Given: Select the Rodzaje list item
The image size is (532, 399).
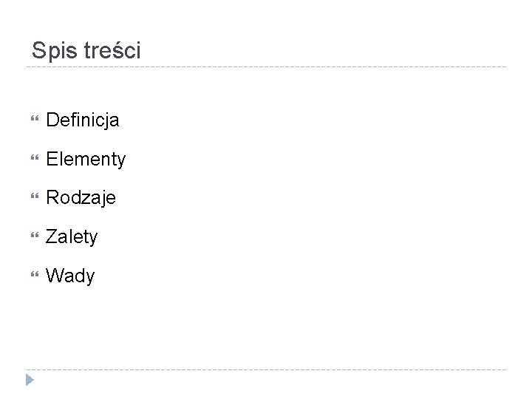Looking at the screenshot, I should [x=81, y=198].
